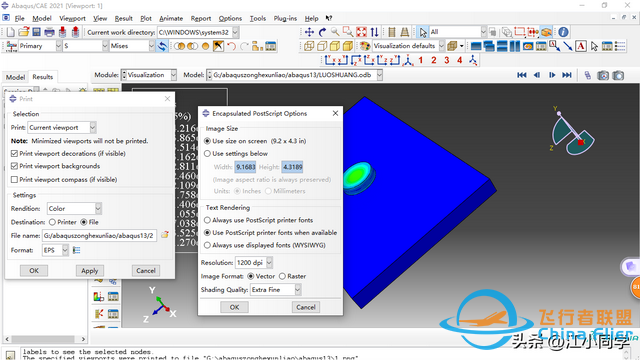Image resolution: width=640 pixels, height=360 pixels.
Task: Click the Save model database icon
Action: [36, 32]
